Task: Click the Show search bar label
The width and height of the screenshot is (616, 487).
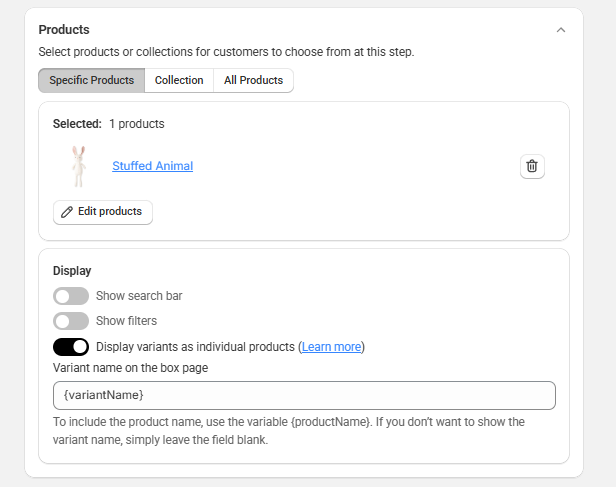Action: [x=139, y=296]
